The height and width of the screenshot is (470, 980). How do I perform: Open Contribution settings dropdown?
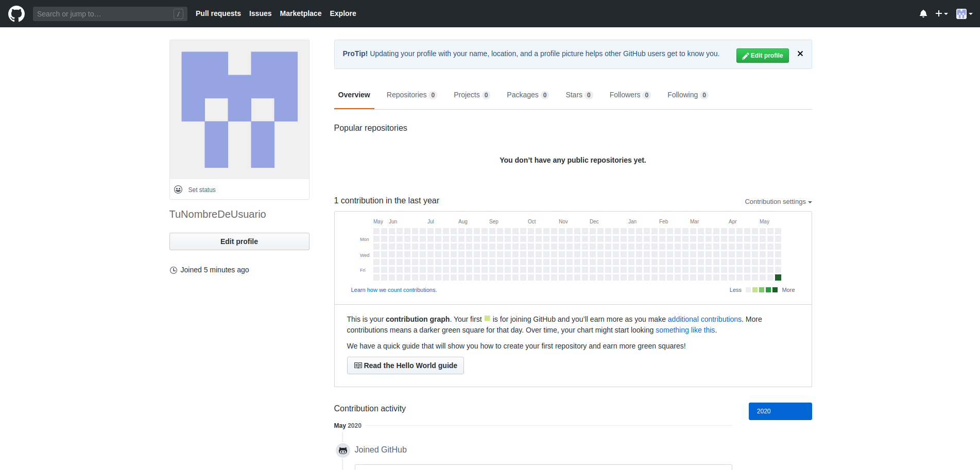778,202
